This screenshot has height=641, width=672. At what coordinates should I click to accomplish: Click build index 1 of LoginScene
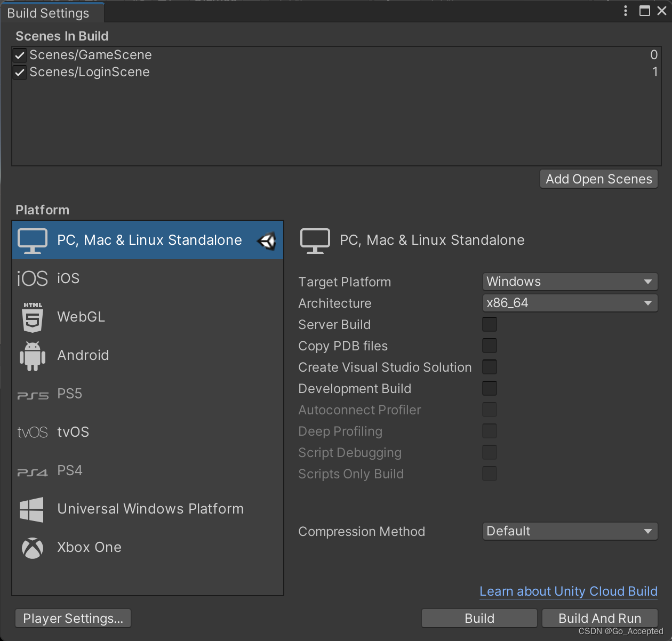(655, 72)
